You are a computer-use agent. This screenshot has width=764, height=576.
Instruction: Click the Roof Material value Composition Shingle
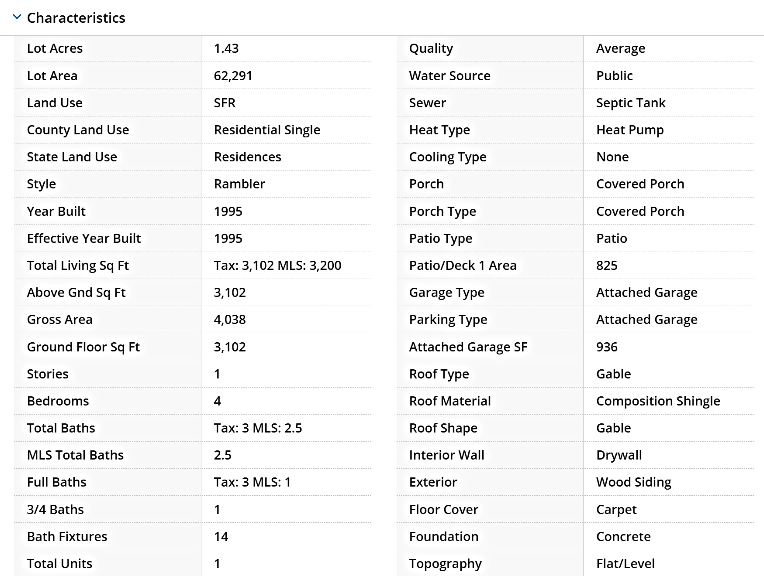(657, 401)
